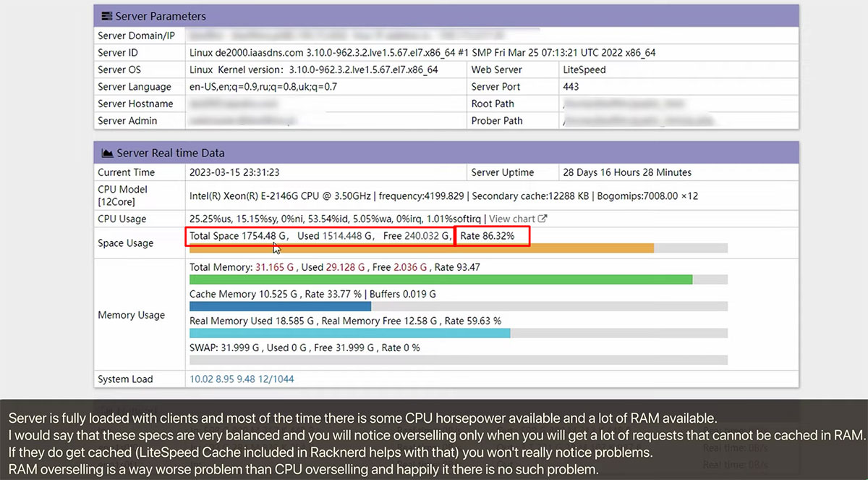
Task: Click the Current Time value 2023-03-15 23:31:23
Action: tap(234, 172)
